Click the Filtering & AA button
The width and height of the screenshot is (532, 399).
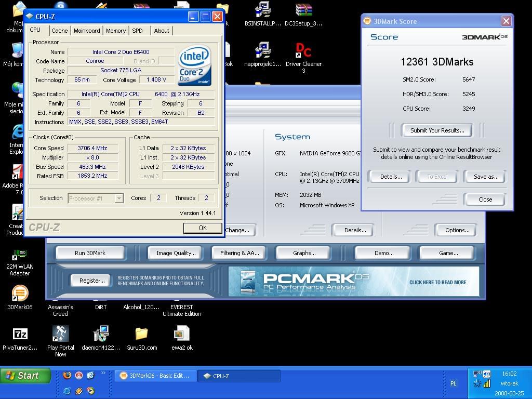click(240, 253)
